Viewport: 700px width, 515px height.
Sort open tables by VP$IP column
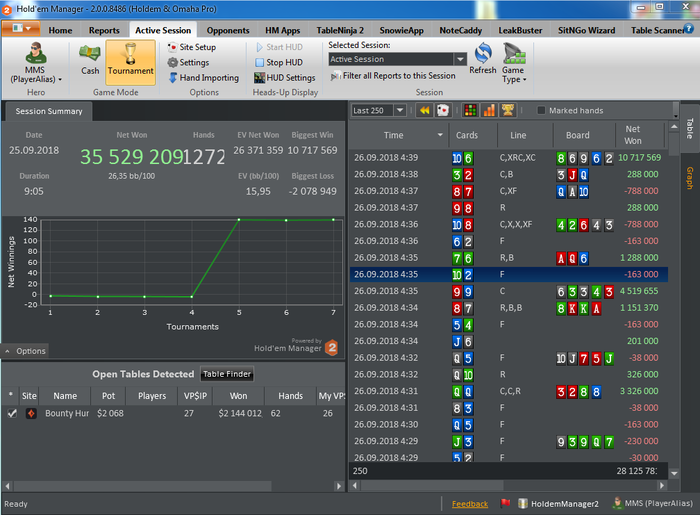[x=195, y=396]
